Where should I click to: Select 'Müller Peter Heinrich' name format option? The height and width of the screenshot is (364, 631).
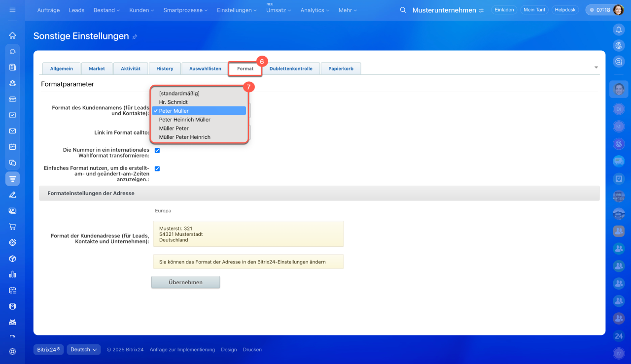[x=184, y=137]
